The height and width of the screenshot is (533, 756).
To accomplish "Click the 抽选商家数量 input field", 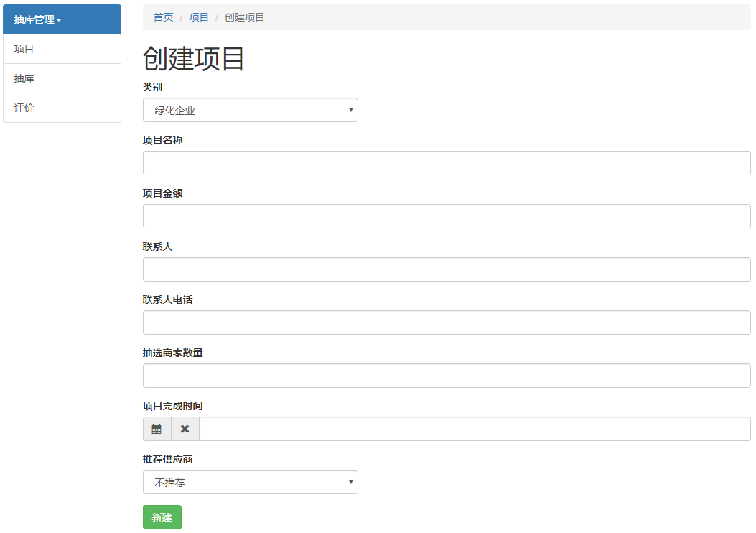I will click(446, 376).
